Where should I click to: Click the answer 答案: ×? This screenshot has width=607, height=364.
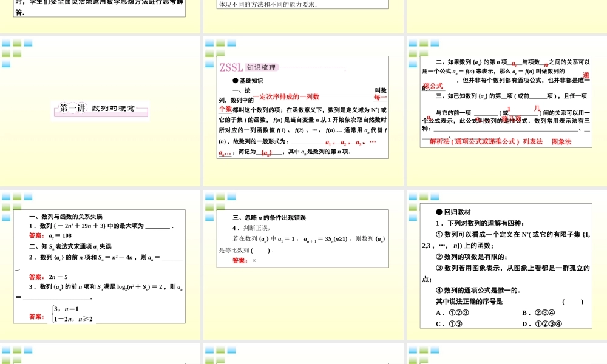[x=244, y=260]
